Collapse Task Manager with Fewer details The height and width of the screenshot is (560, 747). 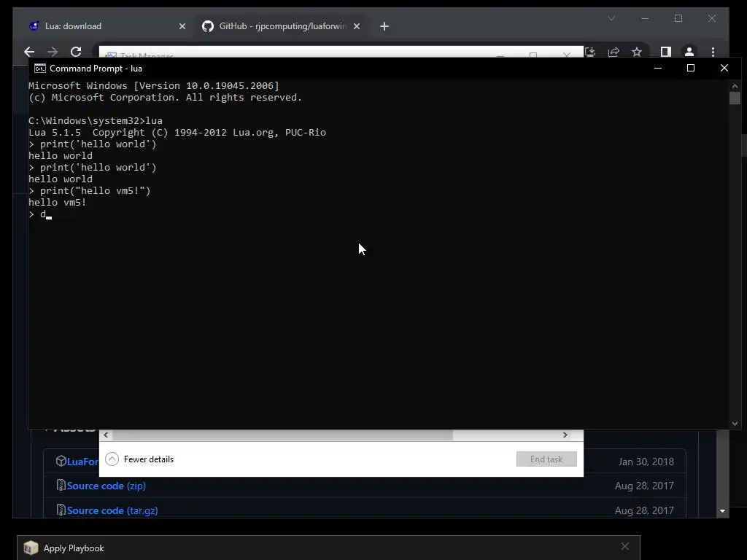tap(139, 459)
